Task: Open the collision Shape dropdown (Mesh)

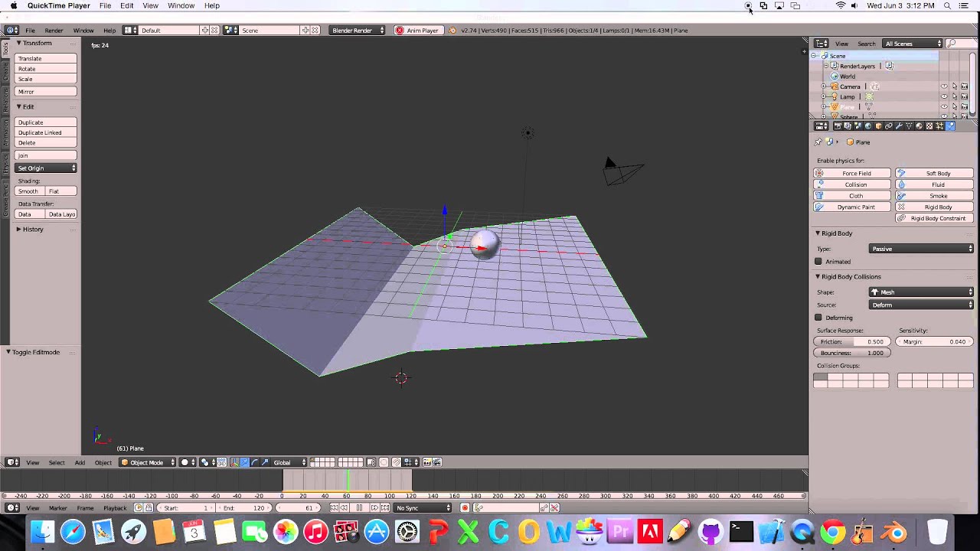Action: pyautogui.click(x=922, y=292)
